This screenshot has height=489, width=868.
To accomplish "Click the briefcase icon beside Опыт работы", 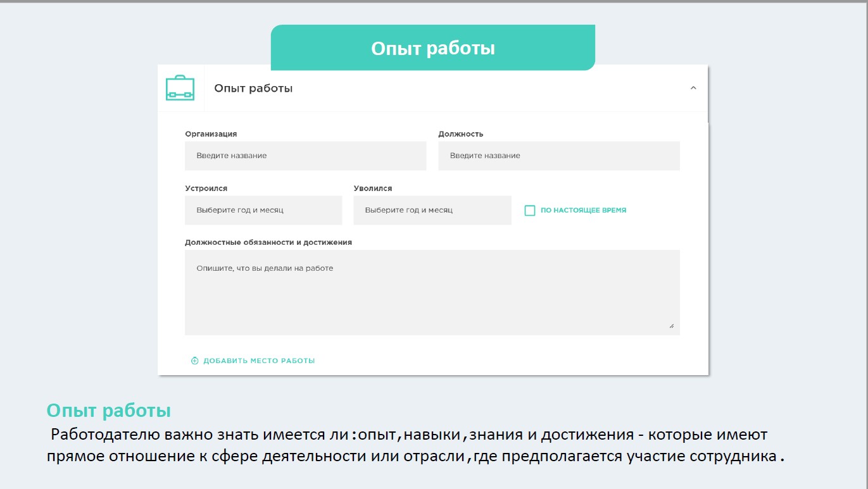I will point(180,88).
